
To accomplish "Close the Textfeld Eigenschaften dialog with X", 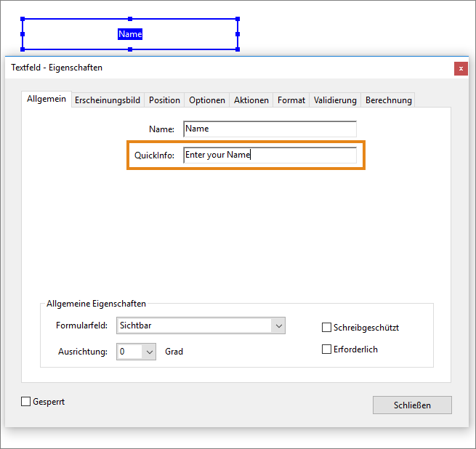I will click(461, 68).
